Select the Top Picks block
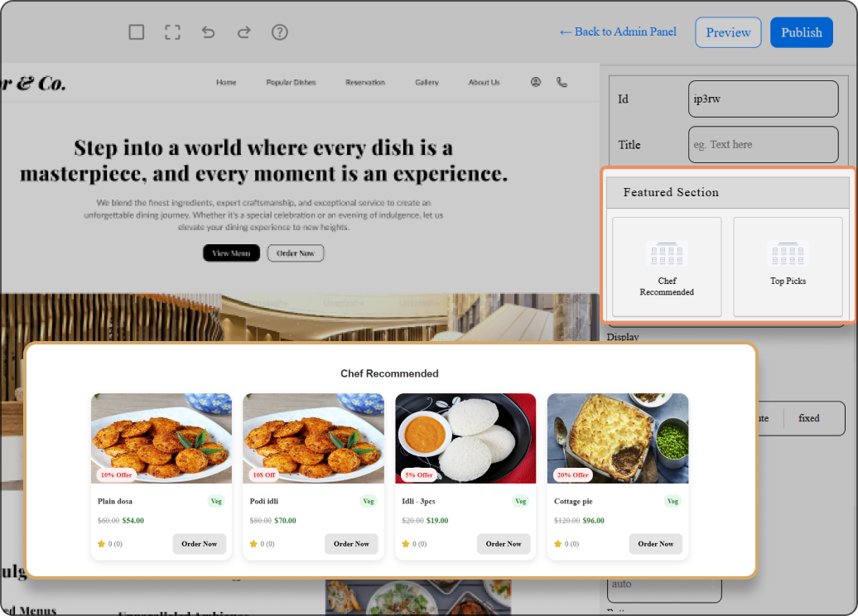This screenshot has height=616, width=858. click(x=788, y=267)
